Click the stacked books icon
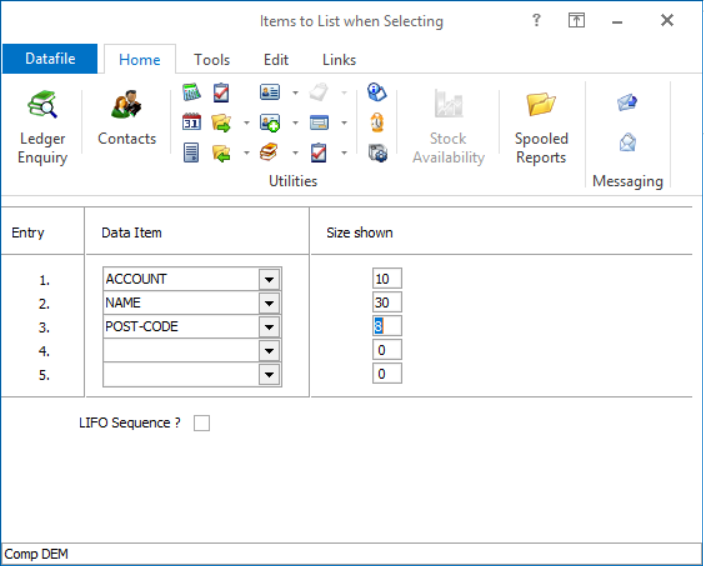The width and height of the screenshot is (704, 566). (269, 153)
